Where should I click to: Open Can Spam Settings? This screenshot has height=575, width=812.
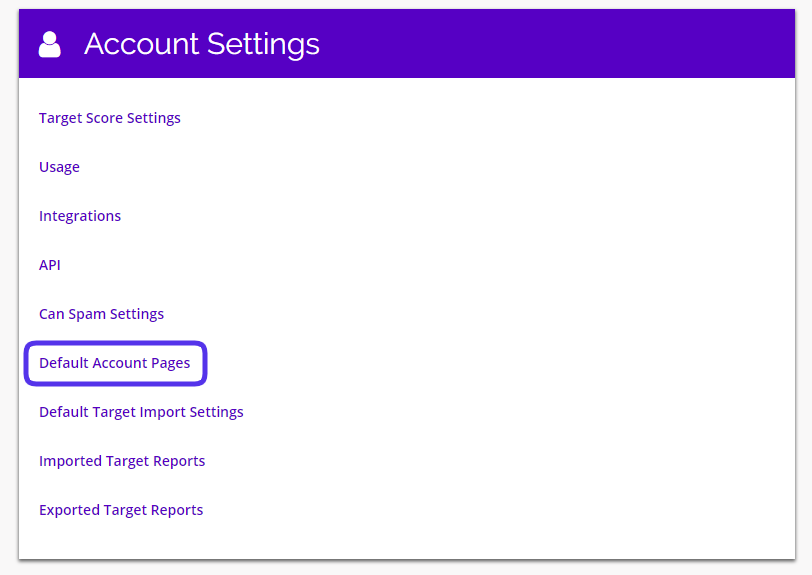102,314
